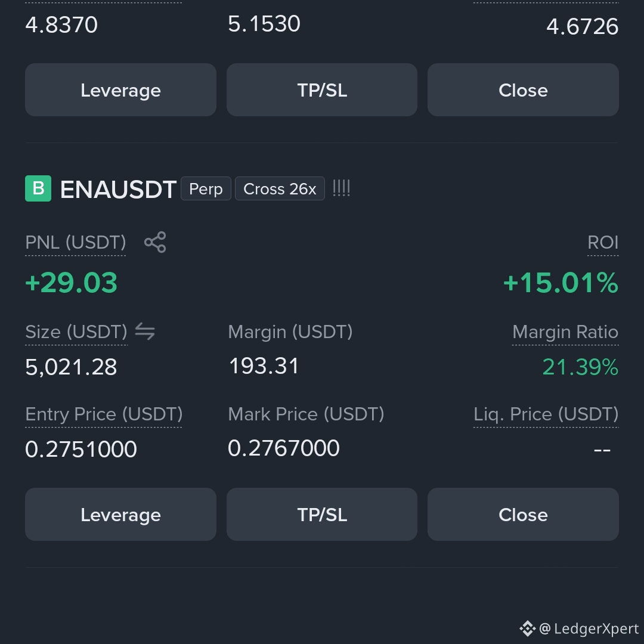The image size is (644, 644).
Task: Tap the ROI label for details
Action: tap(603, 242)
